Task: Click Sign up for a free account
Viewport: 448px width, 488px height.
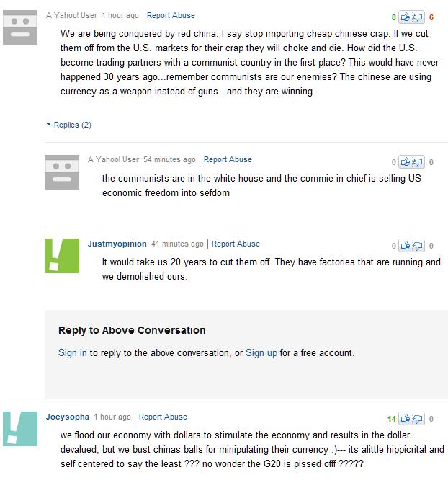Action: (261, 353)
